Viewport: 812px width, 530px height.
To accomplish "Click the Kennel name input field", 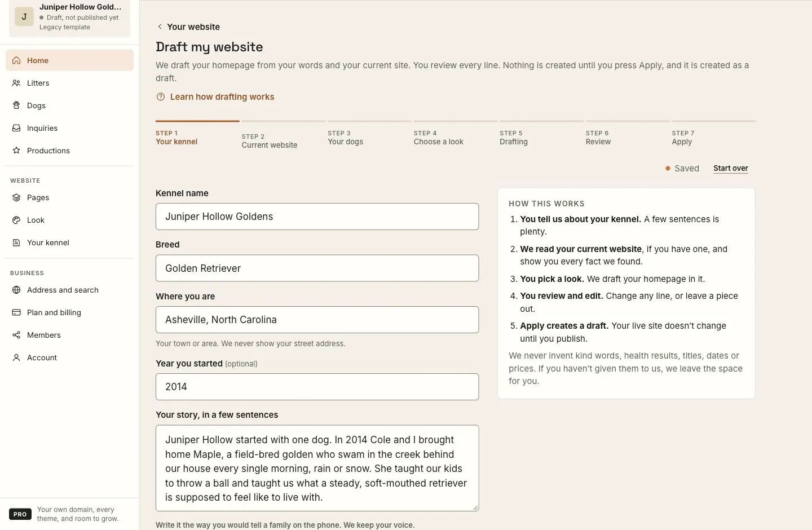I will pyautogui.click(x=317, y=217).
